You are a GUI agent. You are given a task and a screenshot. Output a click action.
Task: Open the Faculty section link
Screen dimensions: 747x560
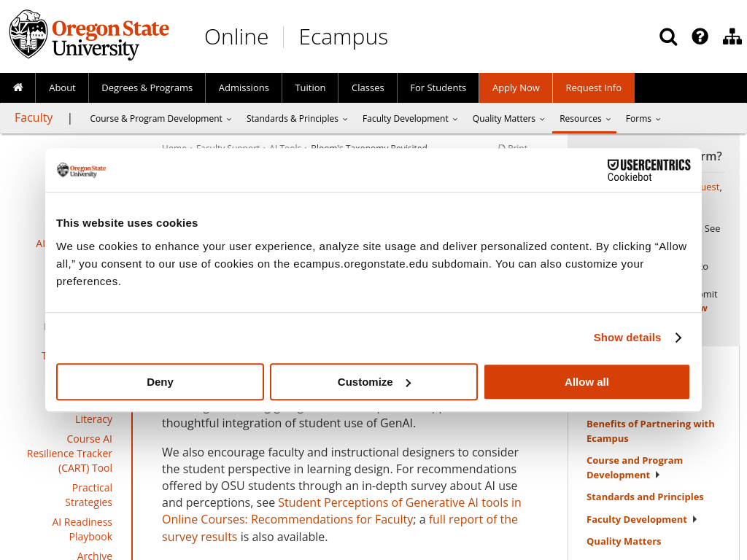click(x=34, y=117)
